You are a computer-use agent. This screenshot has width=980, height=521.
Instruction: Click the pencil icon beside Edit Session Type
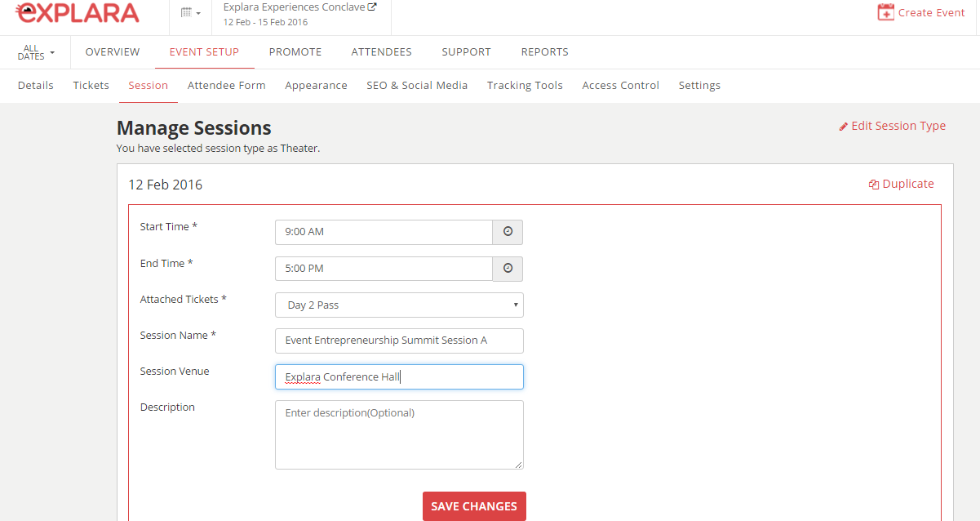tap(844, 127)
